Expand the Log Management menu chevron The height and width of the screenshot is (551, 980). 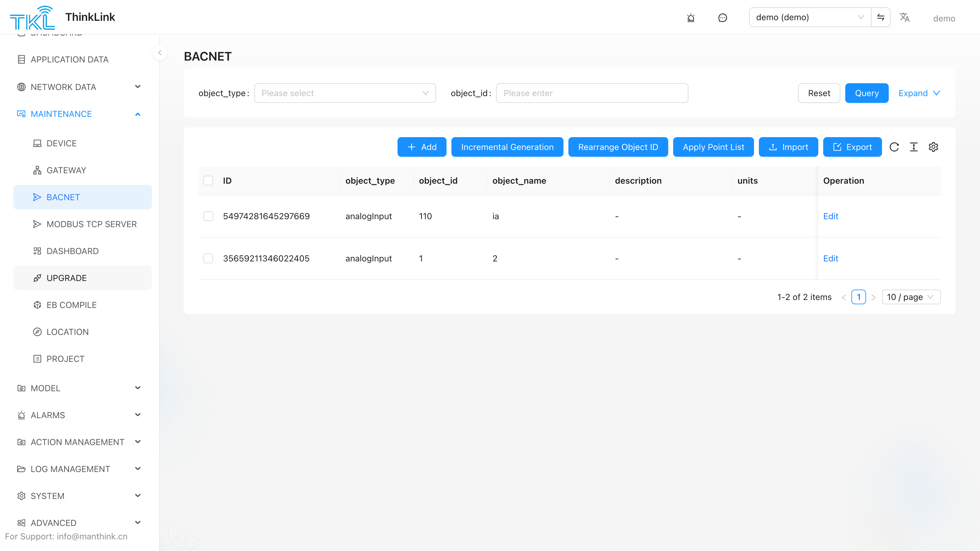tap(138, 469)
